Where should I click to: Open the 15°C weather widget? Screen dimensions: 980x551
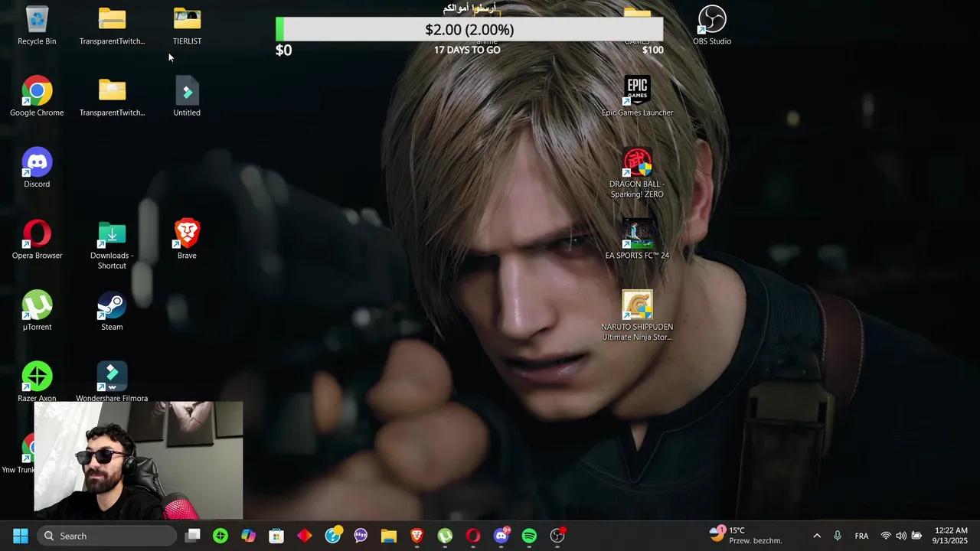[744, 536]
